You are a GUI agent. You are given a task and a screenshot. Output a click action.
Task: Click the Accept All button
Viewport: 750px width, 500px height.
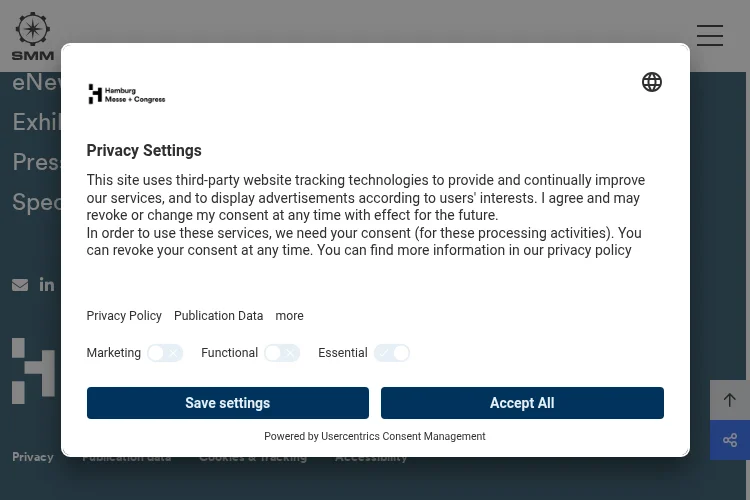point(522,403)
